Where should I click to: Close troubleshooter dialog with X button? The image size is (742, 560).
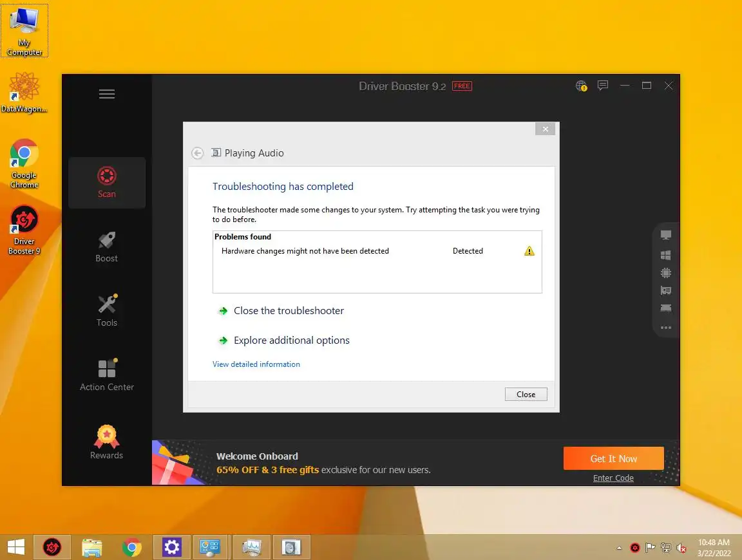(545, 129)
